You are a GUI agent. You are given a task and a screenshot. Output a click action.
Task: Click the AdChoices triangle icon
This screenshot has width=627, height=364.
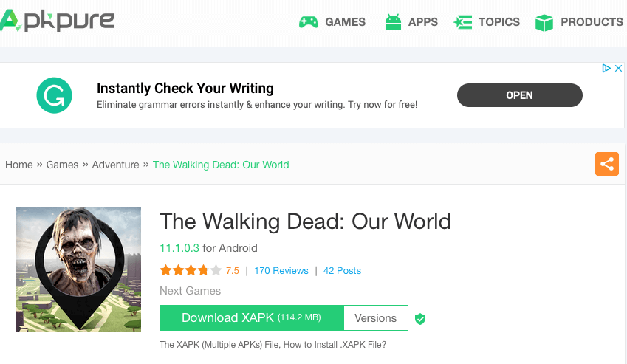pyautogui.click(x=606, y=69)
